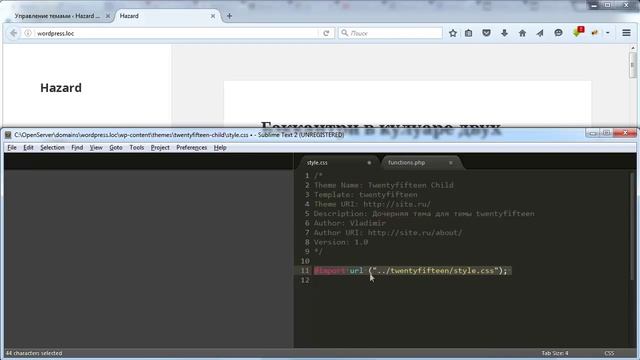The width and height of the screenshot is (640, 360).
Task: Click the paper plane send icon
Action: (540, 33)
